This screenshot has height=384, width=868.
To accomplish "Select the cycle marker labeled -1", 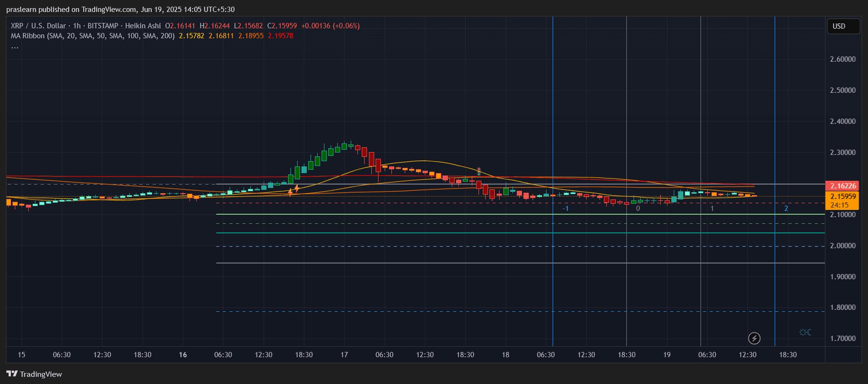I will 565,208.
